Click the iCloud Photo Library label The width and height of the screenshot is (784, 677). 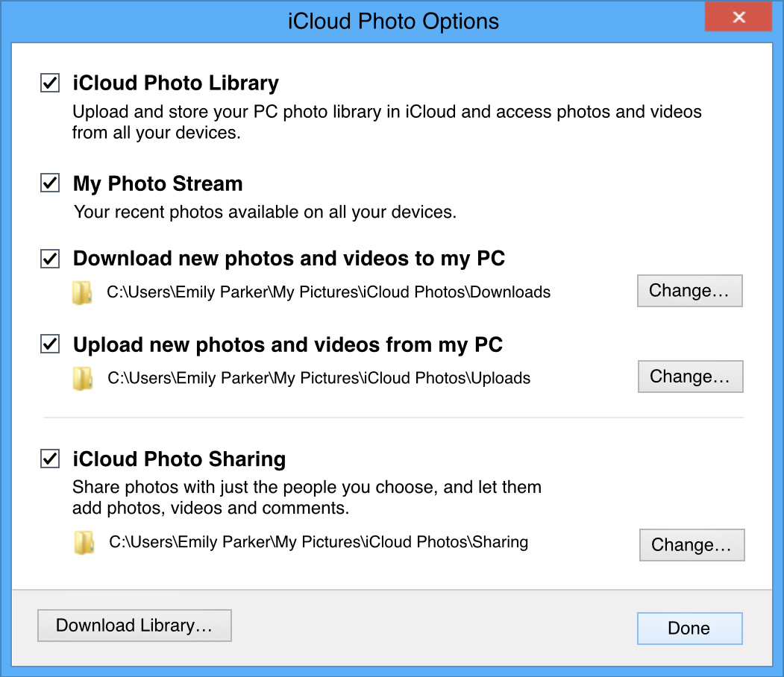pyautogui.click(x=175, y=83)
